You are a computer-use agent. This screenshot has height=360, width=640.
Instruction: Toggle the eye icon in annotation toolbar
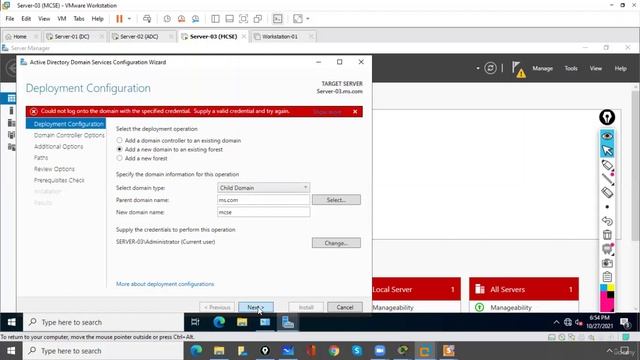click(x=607, y=136)
